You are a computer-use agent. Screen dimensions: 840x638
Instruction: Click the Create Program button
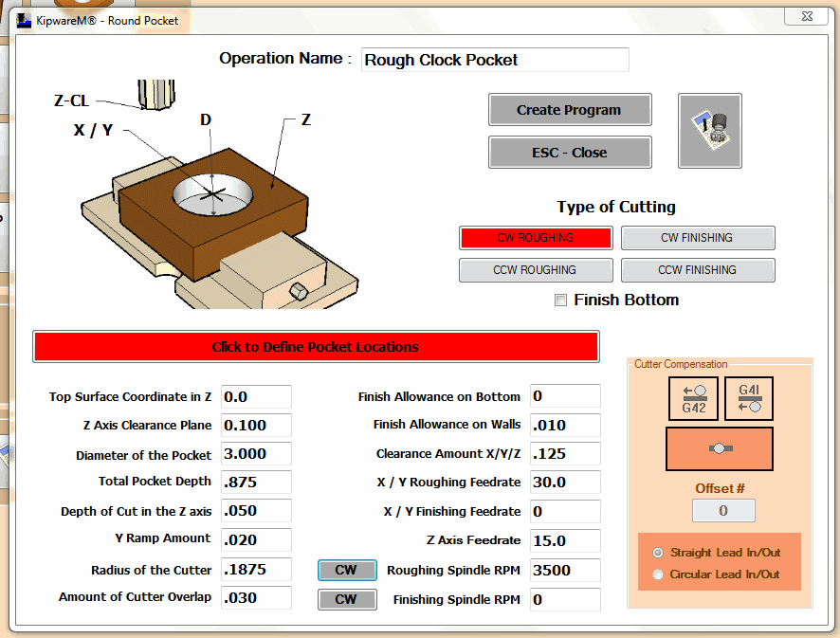point(570,110)
